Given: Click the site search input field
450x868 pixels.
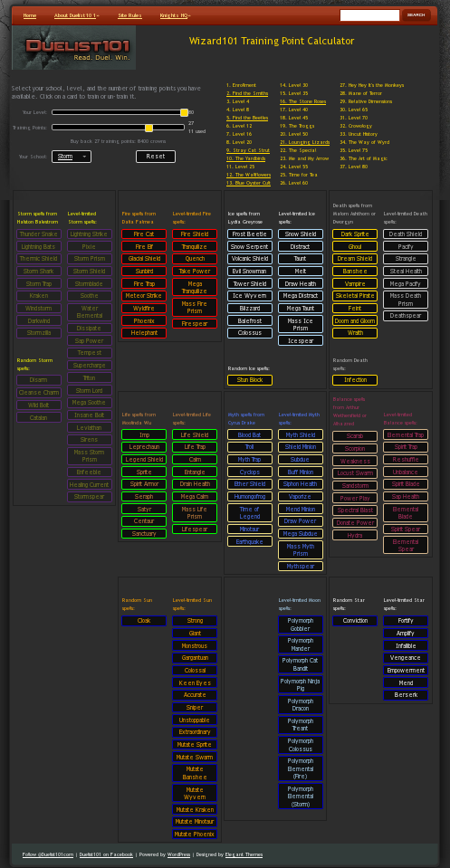Looking at the screenshot, I should 369,15.
